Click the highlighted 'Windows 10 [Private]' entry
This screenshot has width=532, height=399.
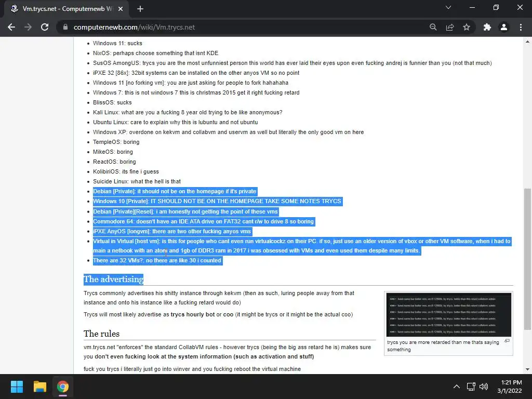217,201
